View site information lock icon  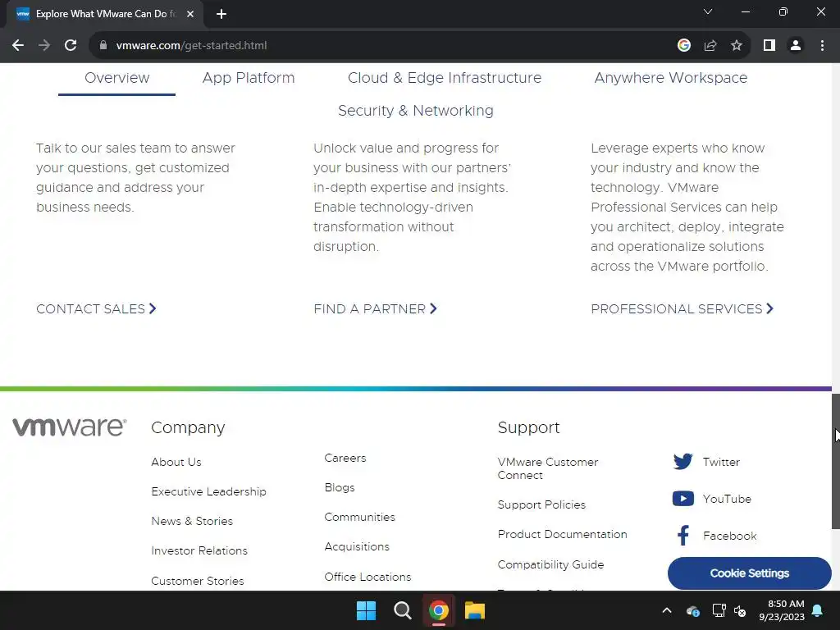[x=103, y=46]
